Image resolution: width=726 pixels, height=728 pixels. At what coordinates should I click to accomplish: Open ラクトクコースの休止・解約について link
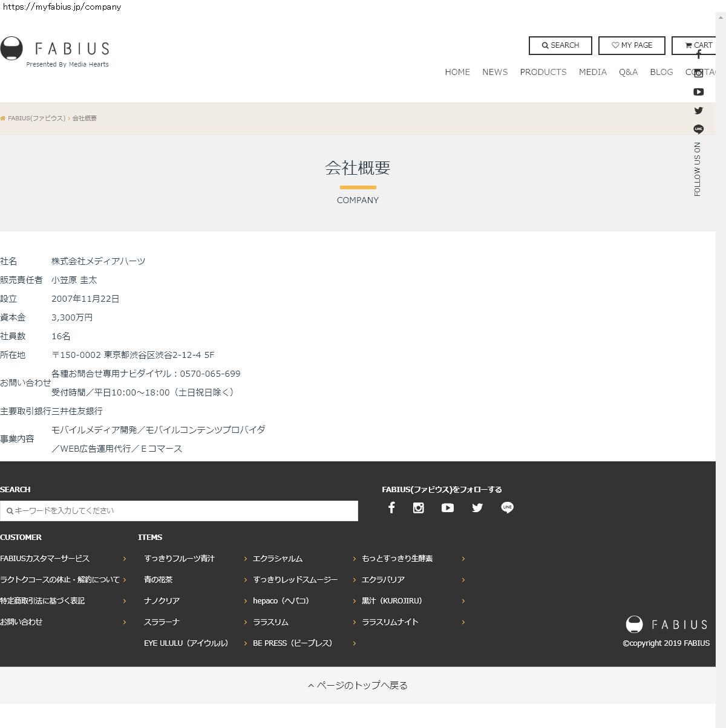(60, 580)
